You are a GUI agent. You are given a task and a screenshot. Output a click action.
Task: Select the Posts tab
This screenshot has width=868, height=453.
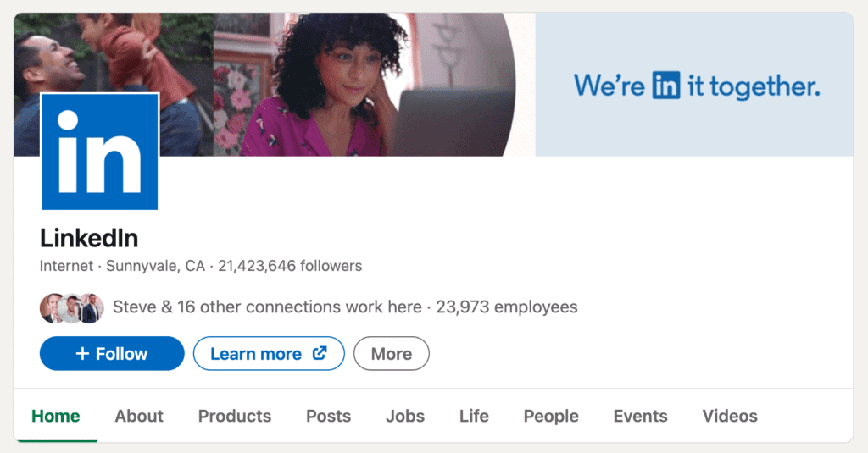(x=328, y=416)
